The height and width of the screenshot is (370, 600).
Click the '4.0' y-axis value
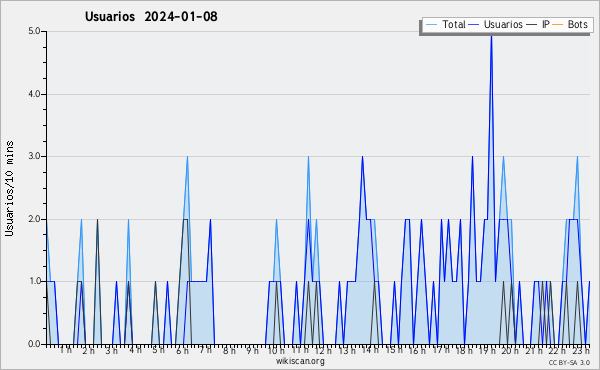34,94
